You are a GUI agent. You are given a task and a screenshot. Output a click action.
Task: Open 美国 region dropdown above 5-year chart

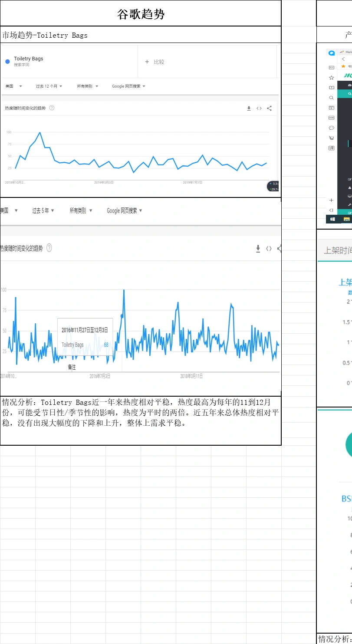pyautogui.click(x=9, y=210)
